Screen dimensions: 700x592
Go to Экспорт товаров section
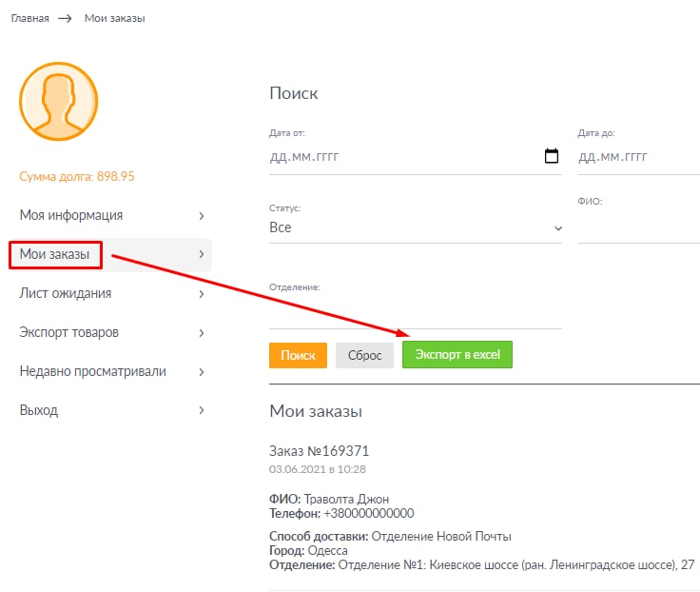(x=69, y=332)
